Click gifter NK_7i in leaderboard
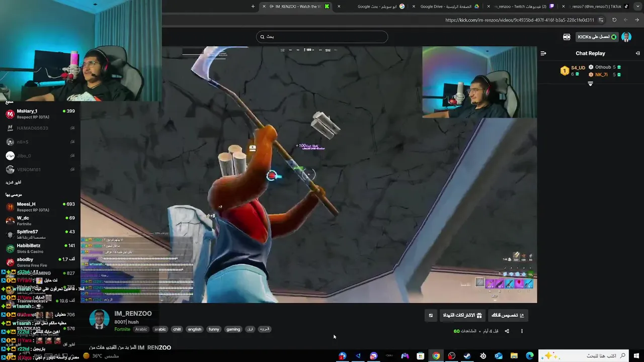The height and width of the screenshot is (362, 644). pos(601,74)
